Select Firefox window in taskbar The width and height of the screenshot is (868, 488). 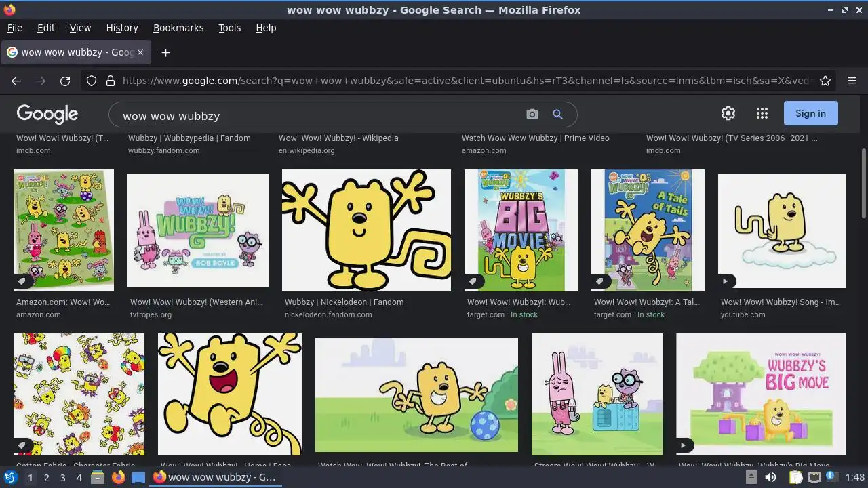214,477
